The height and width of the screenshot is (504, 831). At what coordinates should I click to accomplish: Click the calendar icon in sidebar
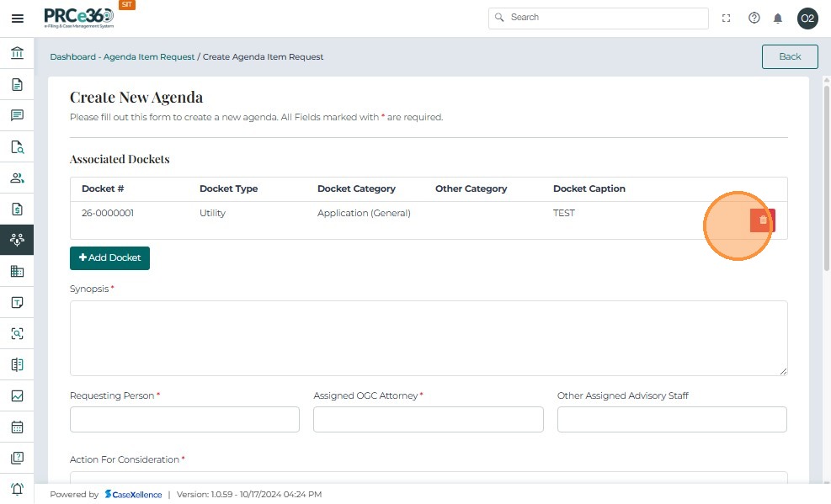[x=17, y=427]
